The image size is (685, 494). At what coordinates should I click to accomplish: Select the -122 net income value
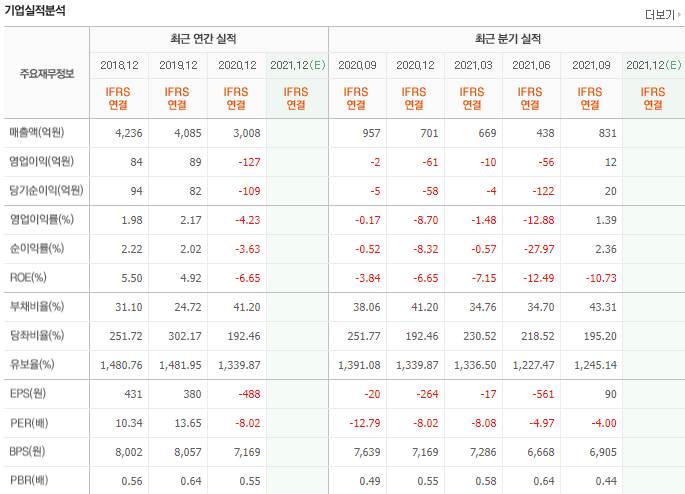click(543, 191)
